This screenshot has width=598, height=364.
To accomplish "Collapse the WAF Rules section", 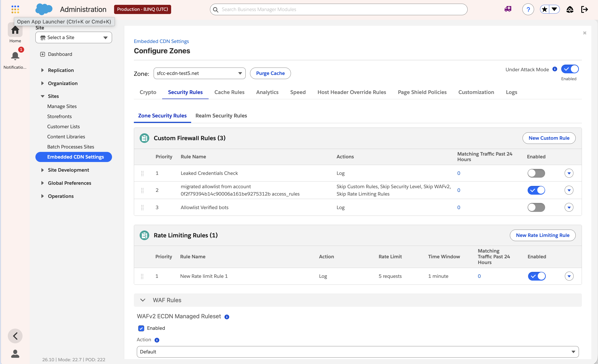I will coord(143,300).
